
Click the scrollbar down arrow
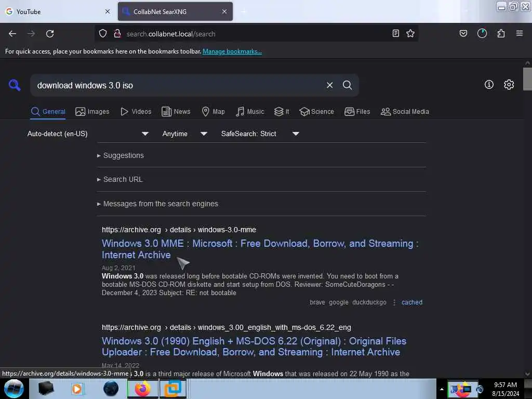tap(527, 374)
